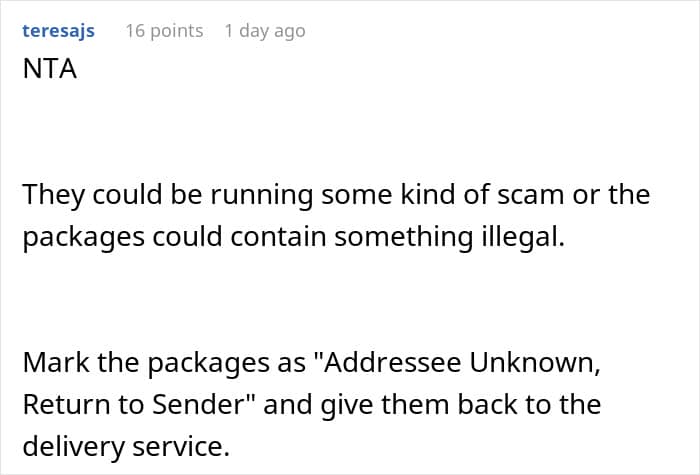
Task: Click the word "packages" after Mark the
Action: [196, 362]
